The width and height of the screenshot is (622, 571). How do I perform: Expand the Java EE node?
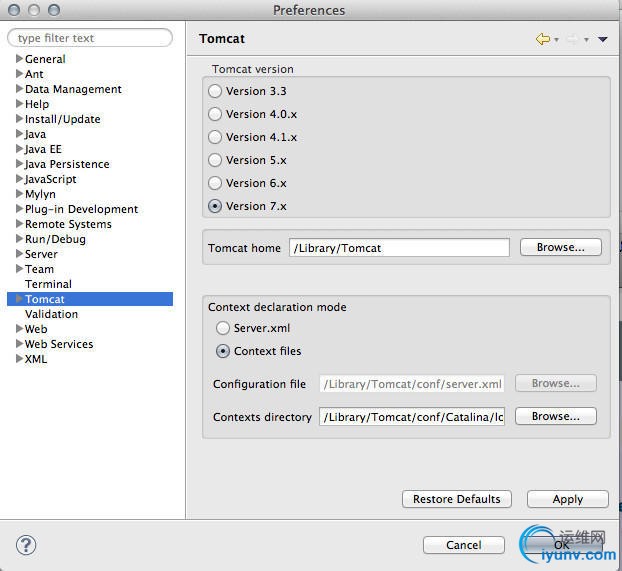coord(19,149)
